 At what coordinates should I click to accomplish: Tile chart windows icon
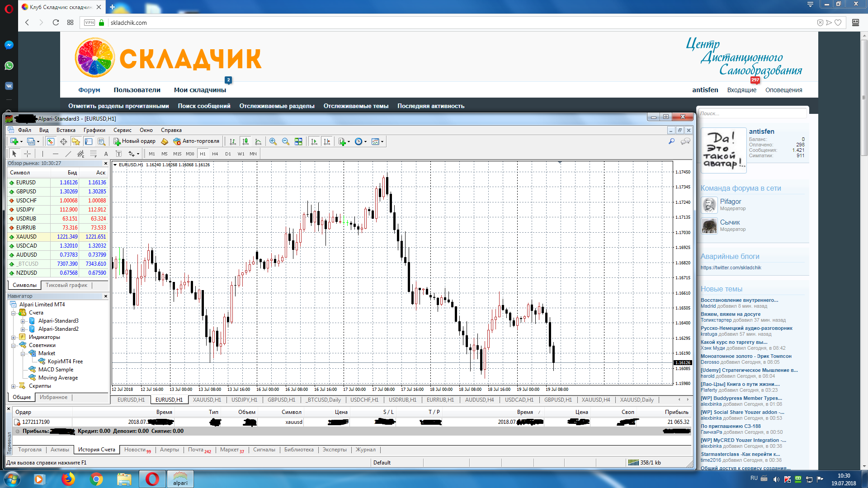point(298,141)
